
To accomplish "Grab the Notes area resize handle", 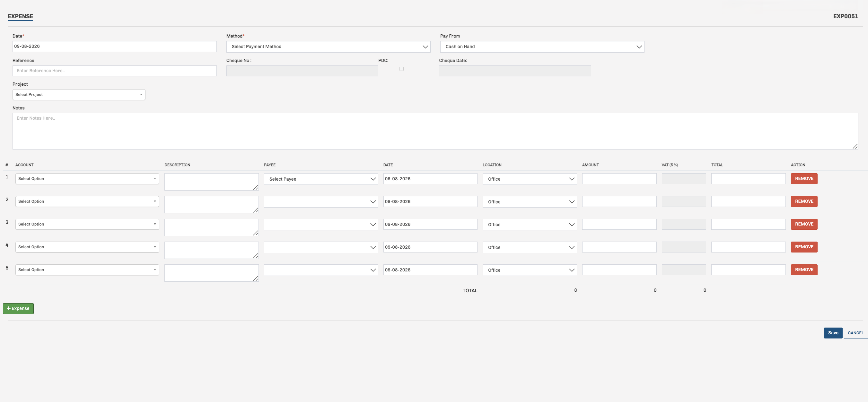I will coord(855,146).
